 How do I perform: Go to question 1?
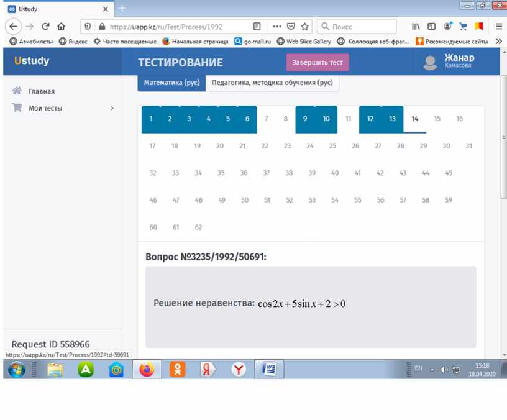point(151,119)
